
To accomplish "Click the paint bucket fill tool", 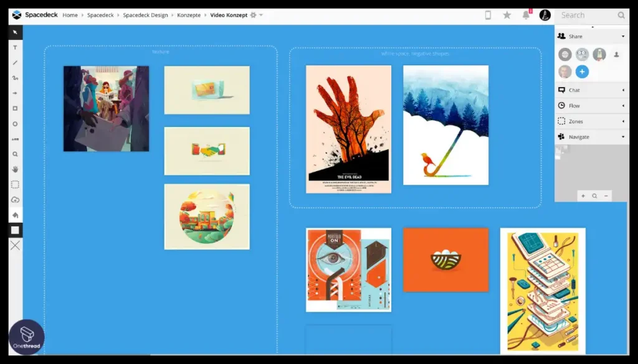I will pyautogui.click(x=15, y=215).
